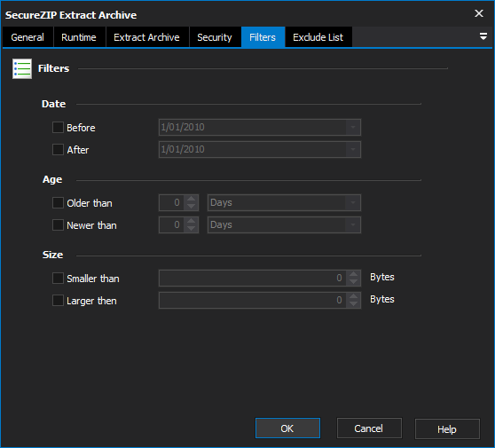495x448 pixels.
Task: Select the Security tab
Action: click(x=215, y=37)
